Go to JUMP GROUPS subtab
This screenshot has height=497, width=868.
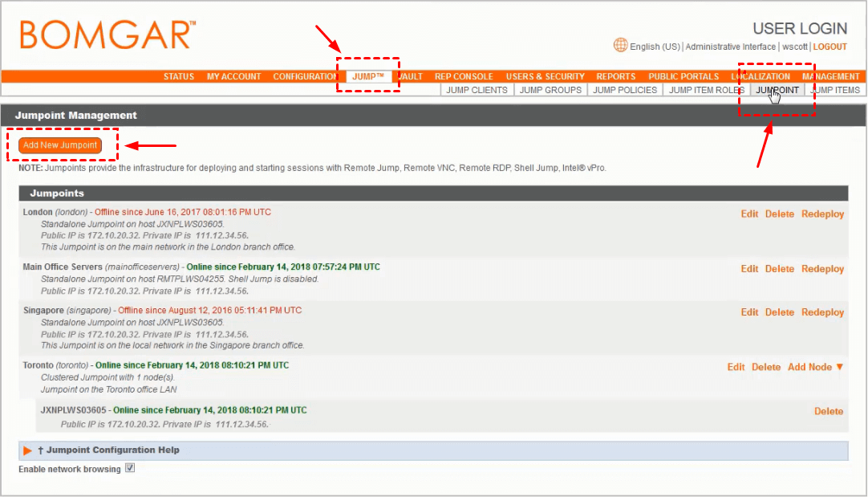[x=550, y=90]
